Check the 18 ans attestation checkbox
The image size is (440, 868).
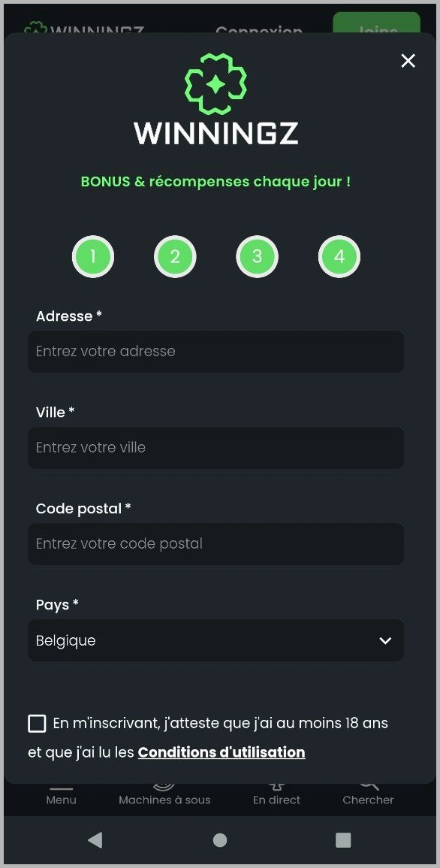point(37,723)
